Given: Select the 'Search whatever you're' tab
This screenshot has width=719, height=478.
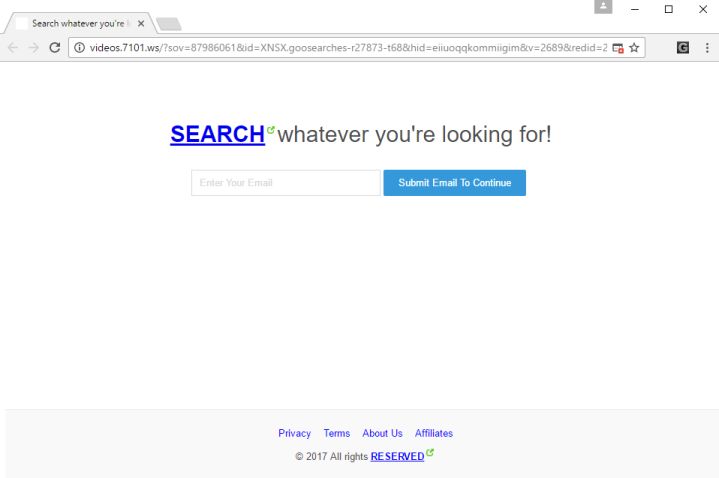Looking at the screenshot, I should point(78,23).
